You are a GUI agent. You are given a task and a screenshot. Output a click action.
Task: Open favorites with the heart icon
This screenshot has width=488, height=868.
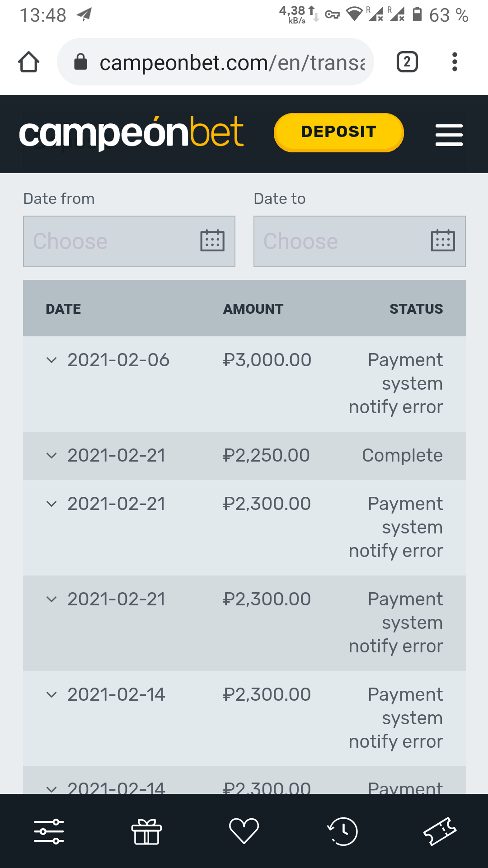pyautogui.click(x=244, y=831)
